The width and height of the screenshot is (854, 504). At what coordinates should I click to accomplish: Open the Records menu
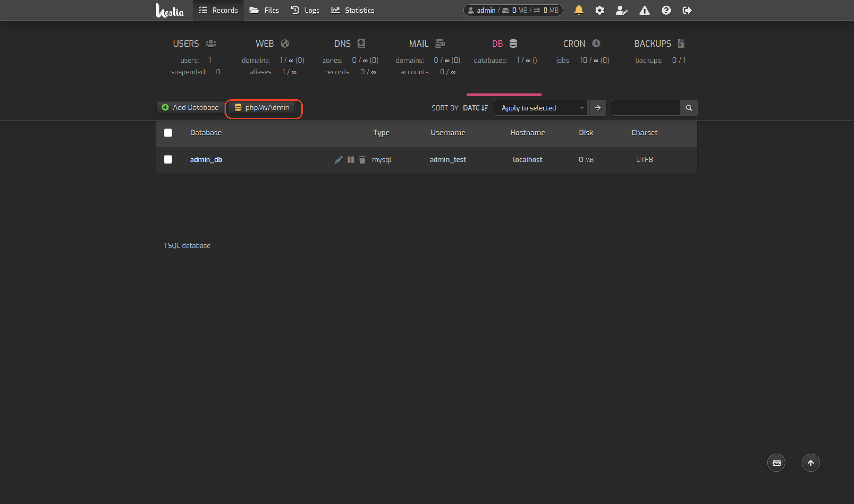click(218, 10)
